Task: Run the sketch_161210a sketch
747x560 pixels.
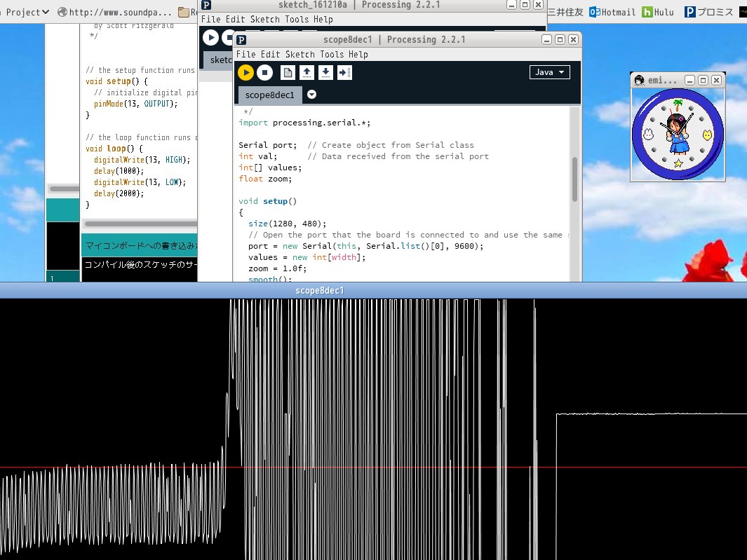Action: 210,37
